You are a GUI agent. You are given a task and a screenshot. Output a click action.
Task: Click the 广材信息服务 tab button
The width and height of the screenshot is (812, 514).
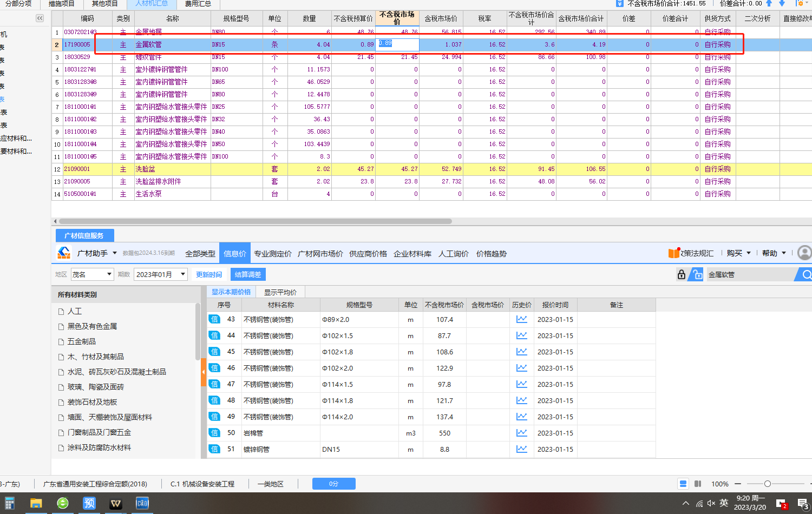pyautogui.click(x=84, y=235)
